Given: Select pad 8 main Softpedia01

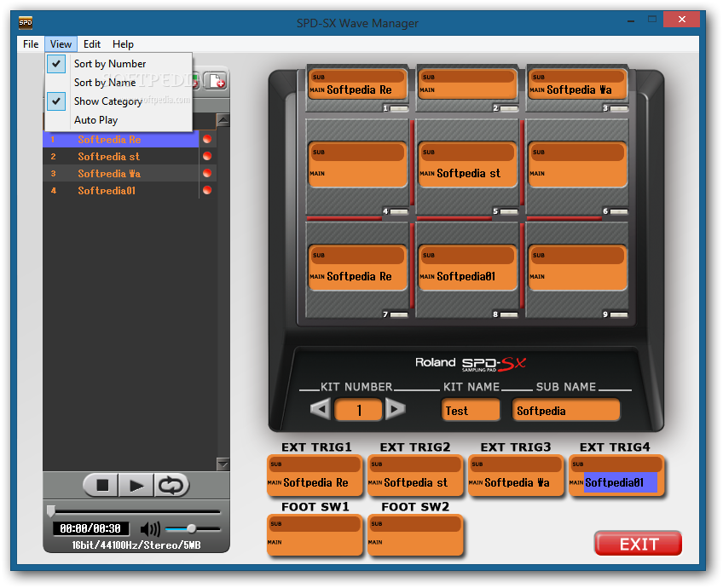Looking at the screenshot, I should (467, 277).
